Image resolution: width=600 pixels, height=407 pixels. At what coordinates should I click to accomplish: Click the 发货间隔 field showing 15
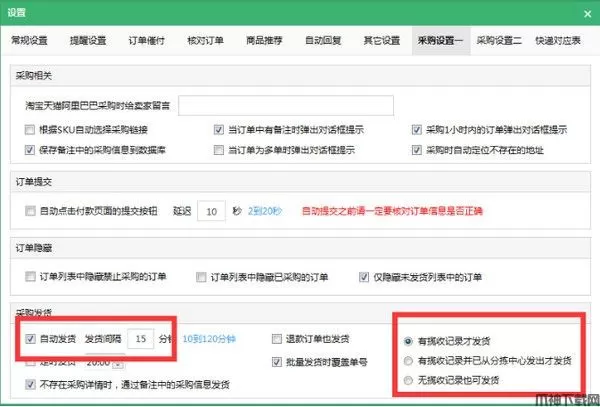pos(140,339)
